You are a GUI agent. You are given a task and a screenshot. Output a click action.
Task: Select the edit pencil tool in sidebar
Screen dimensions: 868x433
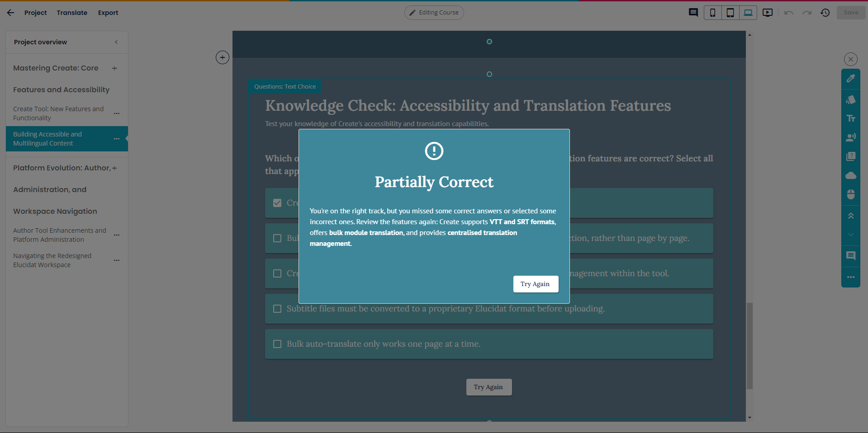pyautogui.click(x=851, y=78)
